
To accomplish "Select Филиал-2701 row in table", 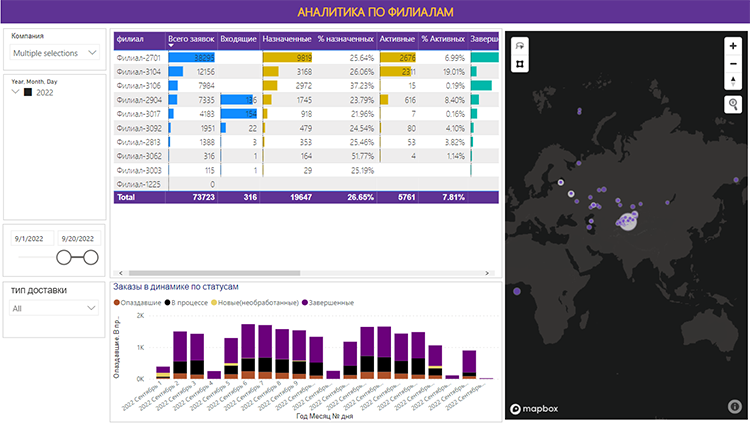I will click(x=139, y=59).
